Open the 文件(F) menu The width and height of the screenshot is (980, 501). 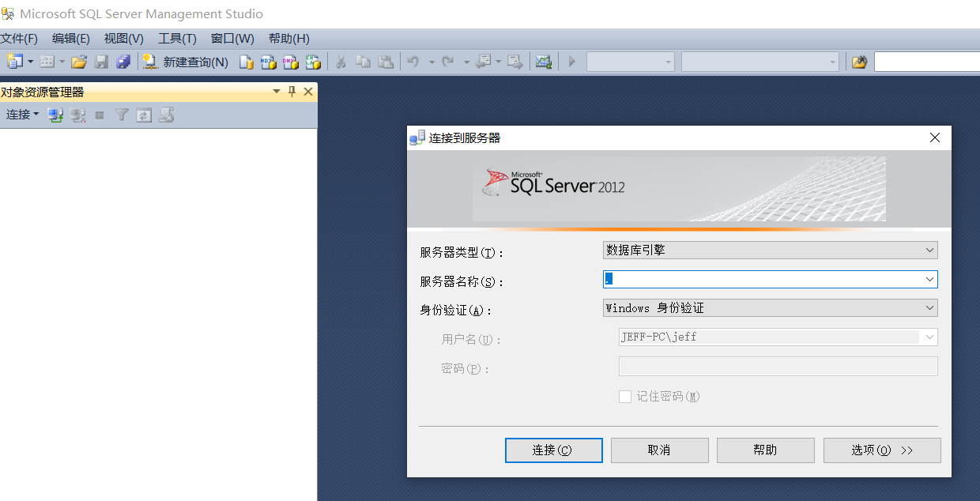pos(19,39)
